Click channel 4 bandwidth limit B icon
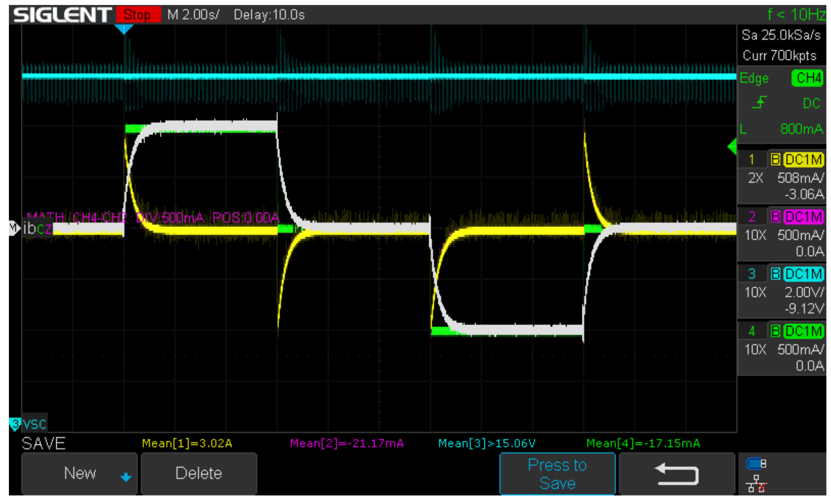Viewport: 831px width, 504px height. click(x=775, y=331)
